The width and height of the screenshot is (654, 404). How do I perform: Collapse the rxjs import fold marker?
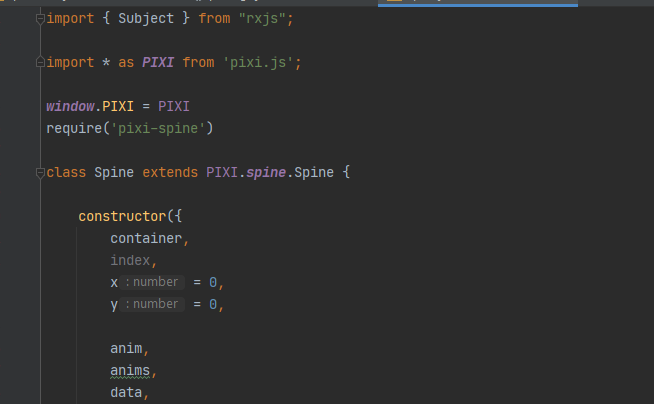(40, 19)
